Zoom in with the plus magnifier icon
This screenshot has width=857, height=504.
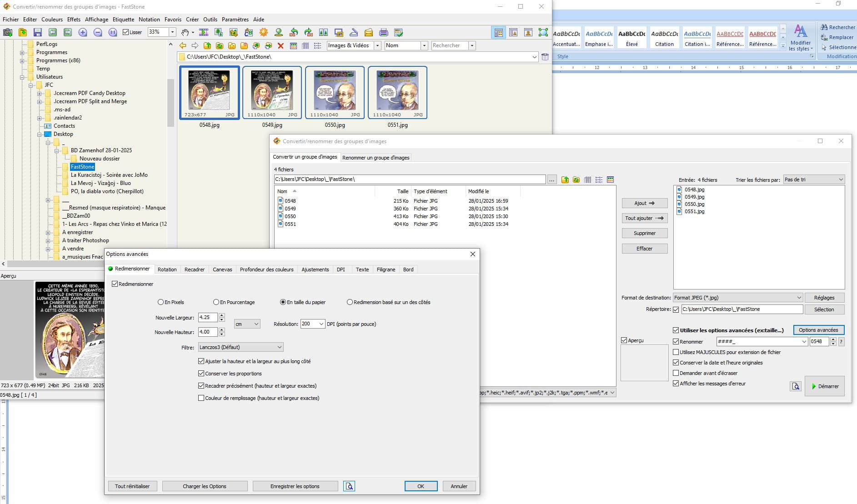83,32
